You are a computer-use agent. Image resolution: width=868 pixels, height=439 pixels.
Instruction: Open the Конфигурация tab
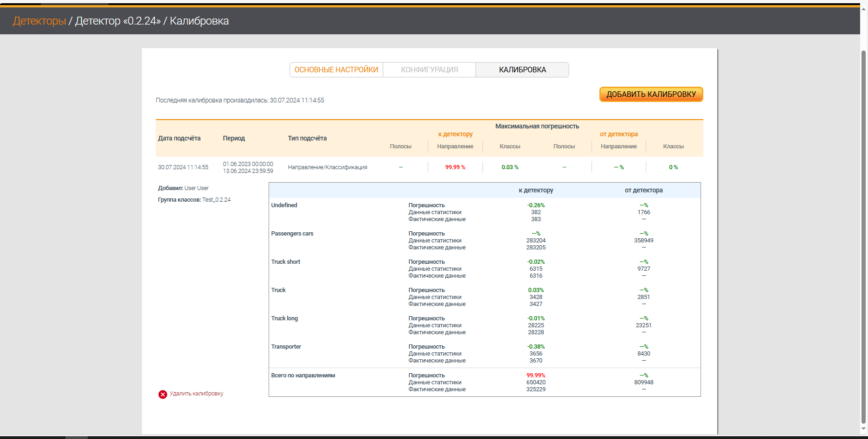(430, 70)
